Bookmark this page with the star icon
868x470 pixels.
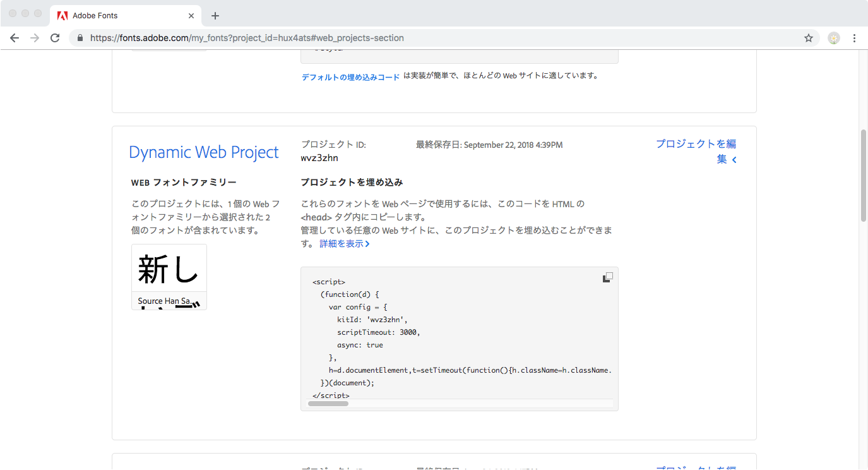[x=809, y=38]
